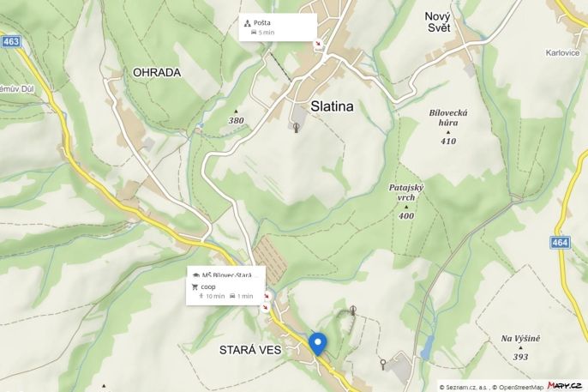Click the STARÁ VES place label
Viewport: 588px width, 392px height.
point(250,350)
